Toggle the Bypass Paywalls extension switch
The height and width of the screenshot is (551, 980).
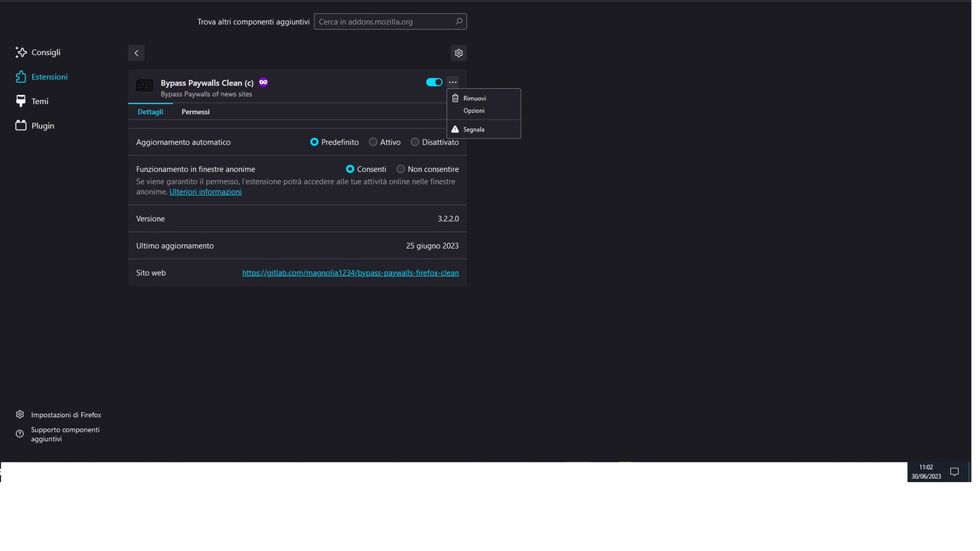coord(434,82)
